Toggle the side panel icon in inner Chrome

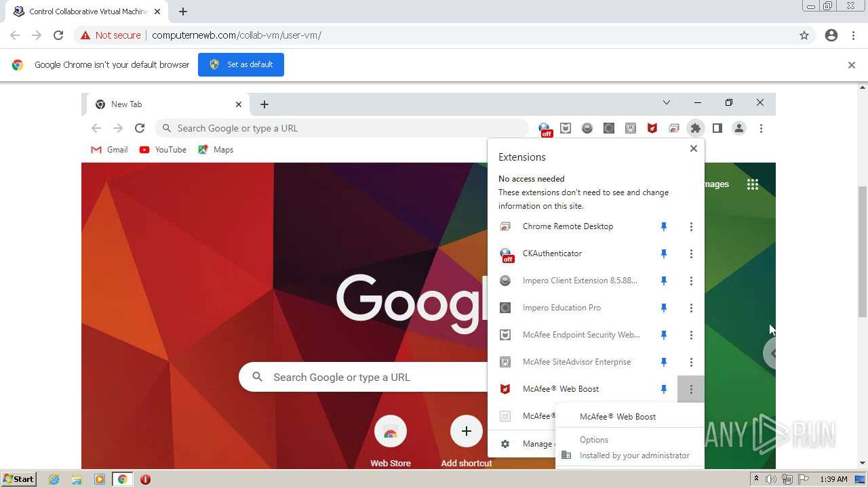[717, 128]
